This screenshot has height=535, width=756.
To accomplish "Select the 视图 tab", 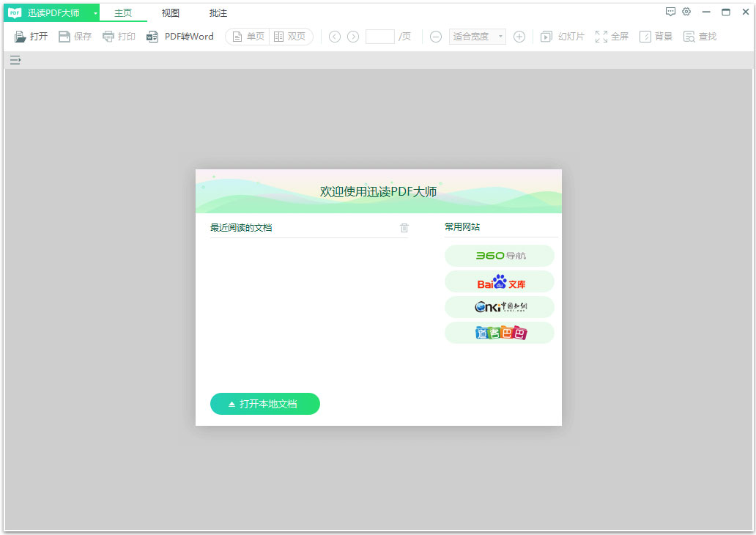I will coord(170,13).
